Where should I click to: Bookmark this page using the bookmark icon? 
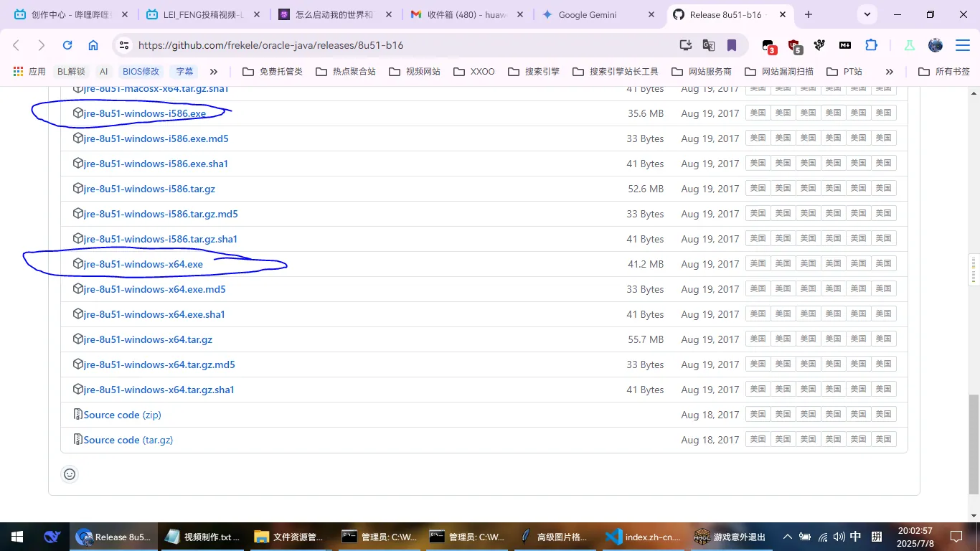click(732, 45)
